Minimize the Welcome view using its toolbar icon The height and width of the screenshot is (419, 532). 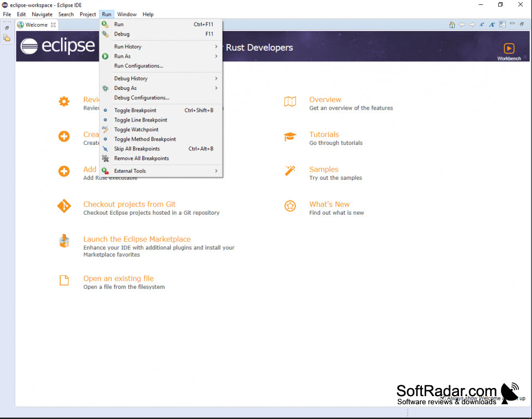(x=512, y=24)
